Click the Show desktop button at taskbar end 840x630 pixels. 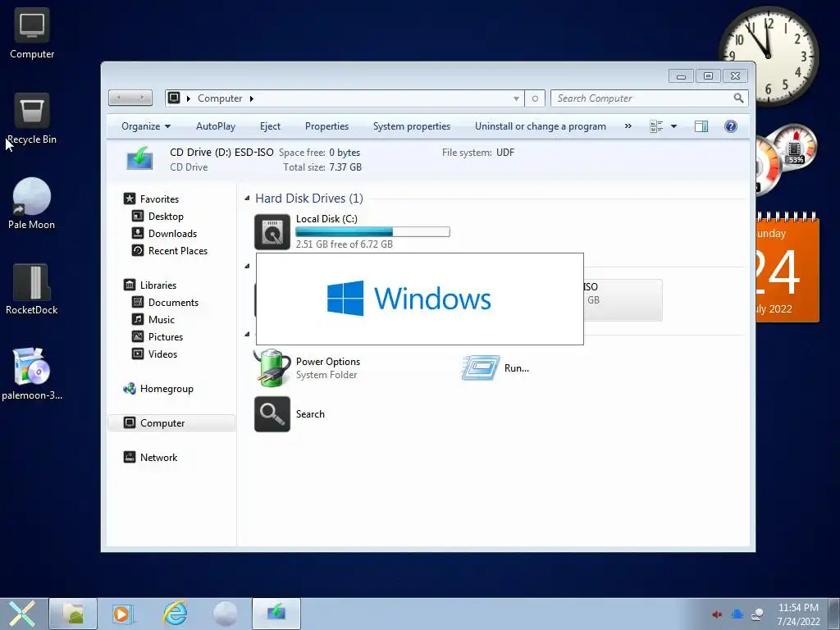pos(834,614)
